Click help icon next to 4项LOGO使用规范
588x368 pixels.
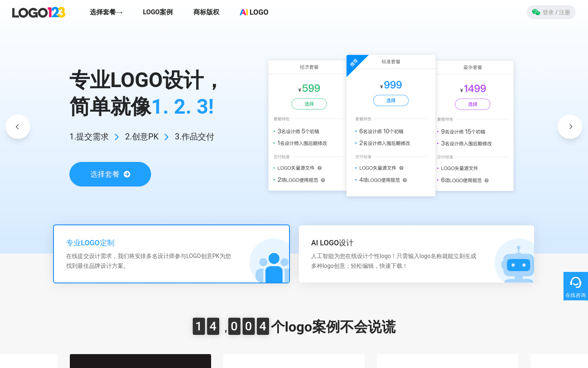[405, 180]
